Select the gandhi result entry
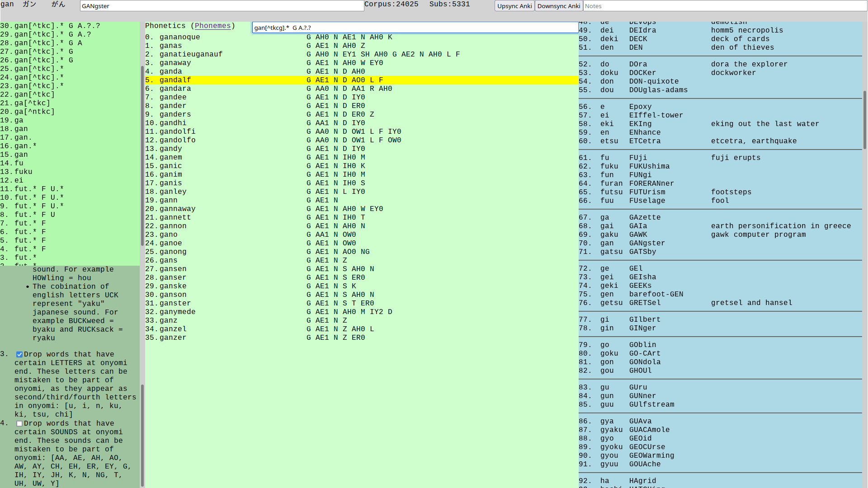The image size is (868, 488). [x=173, y=123]
